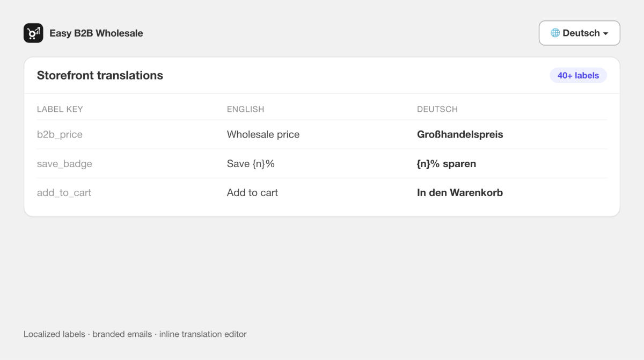Click the 40+ labels badge
Screen dimensions: 644x360
(578, 75)
